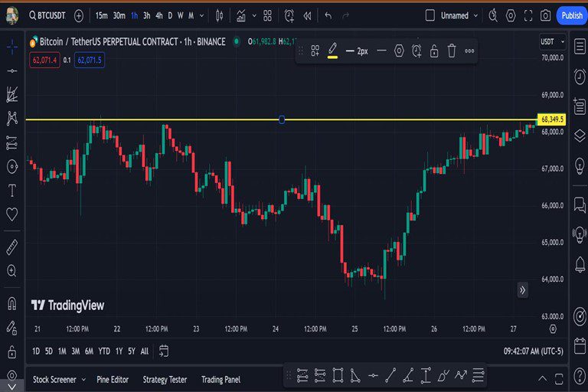Image resolution: width=588 pixels, height=392 pixels.
Task: Select the 3h timeframe
Action: coord(147,15)
